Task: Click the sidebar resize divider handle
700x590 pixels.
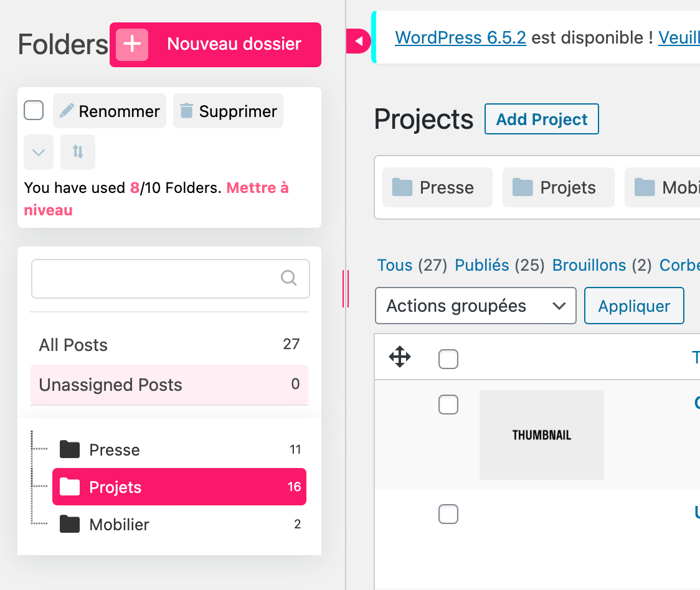Action: click(346, 289)
